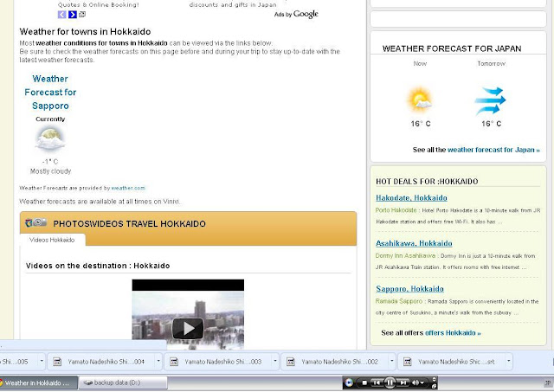Viewport: 554px width, 392px height.
Task: Click the 'Mostly cloudy' text
Action: (50, 171)
